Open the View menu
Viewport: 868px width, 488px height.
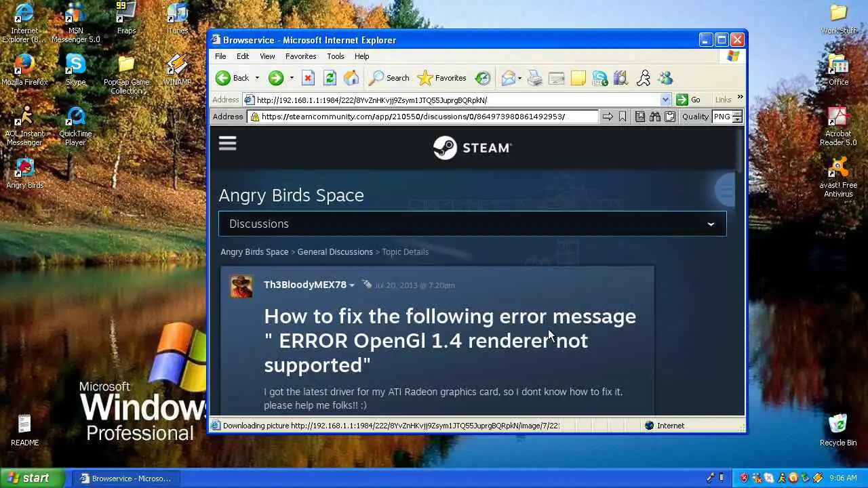267,56
